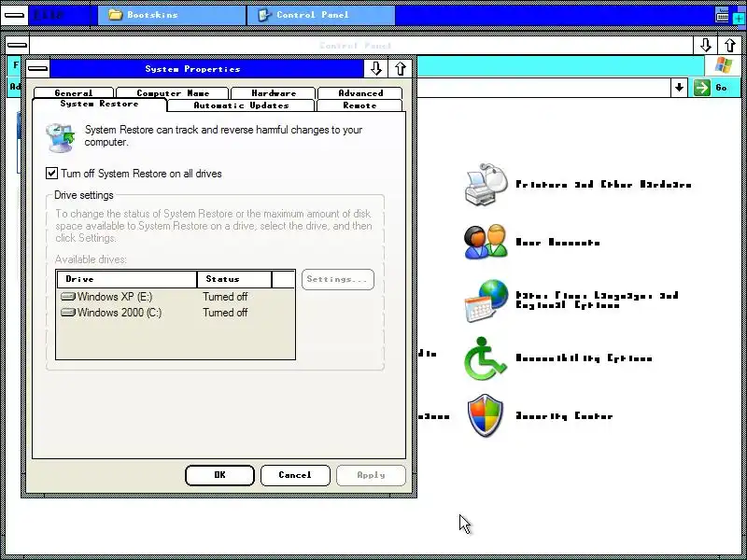747x560 pixels.
Task: Open the User Accounts icon
Action: 486,242
